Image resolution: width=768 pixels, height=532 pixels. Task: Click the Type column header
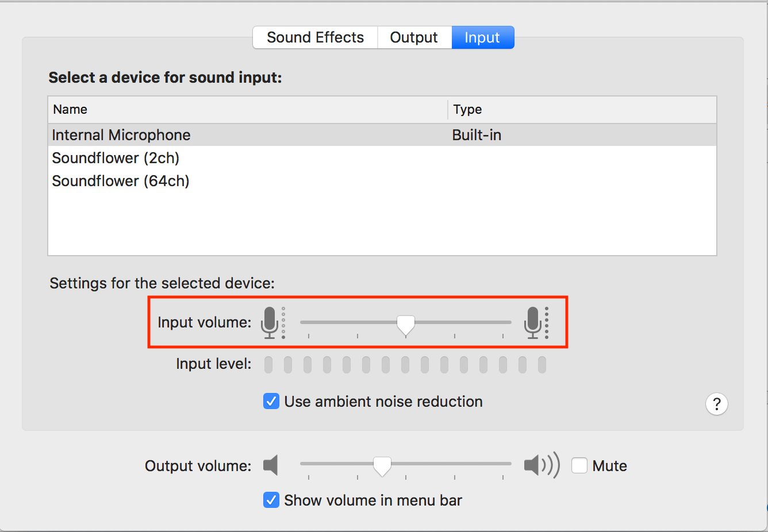(x=467, y=109)
